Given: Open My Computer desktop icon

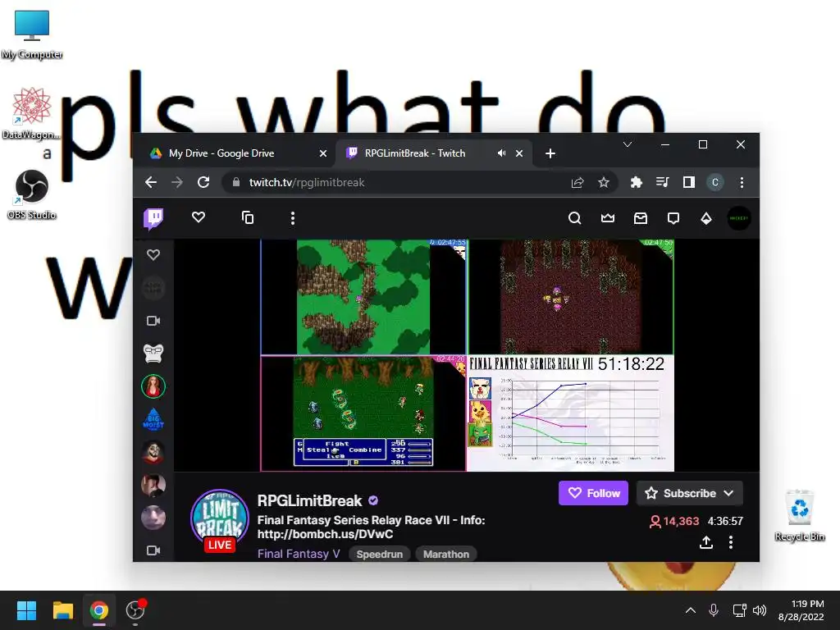Looking at the screenshot, I should [32, 34].
